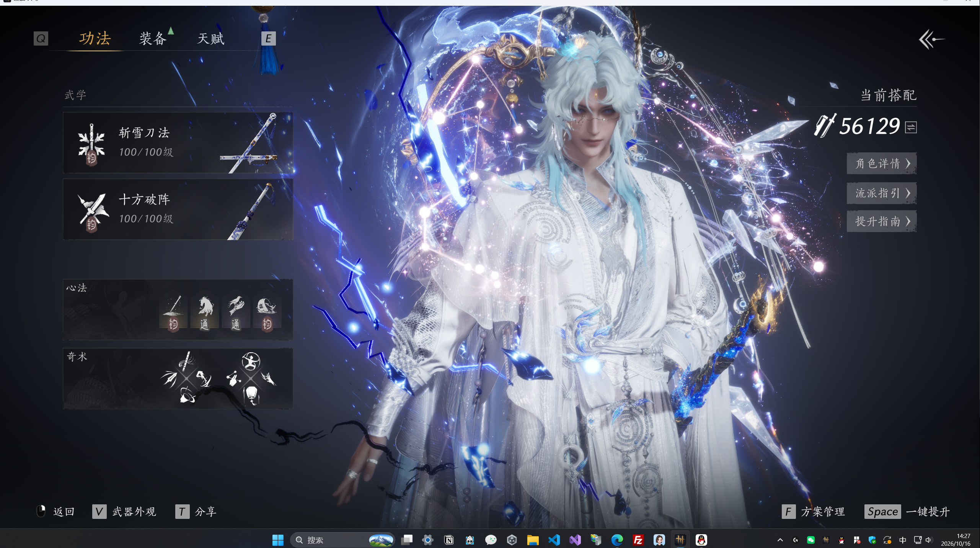
Task: Open Visual Studio Code from the taskbar
Action: 554,540
